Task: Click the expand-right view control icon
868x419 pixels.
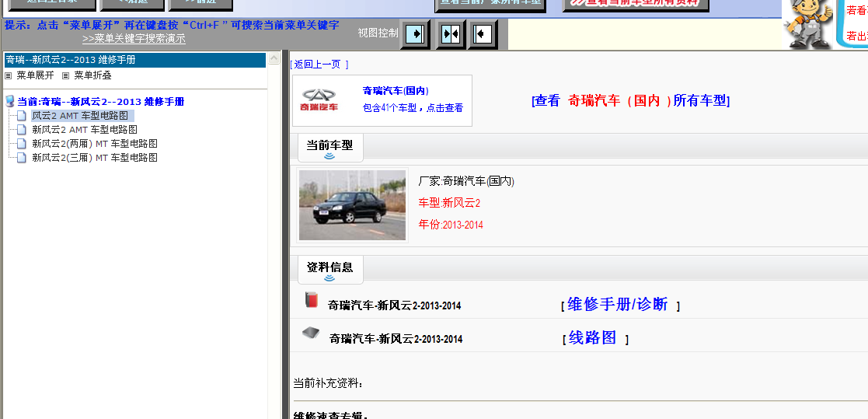Action: pyautogui.click(x=415, y=33)
